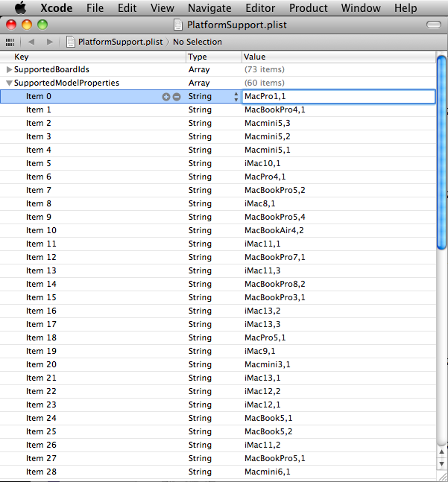Select the SupportedModelProperties row
The width and height of the screenshot is (448, 482).
(218, 83)
